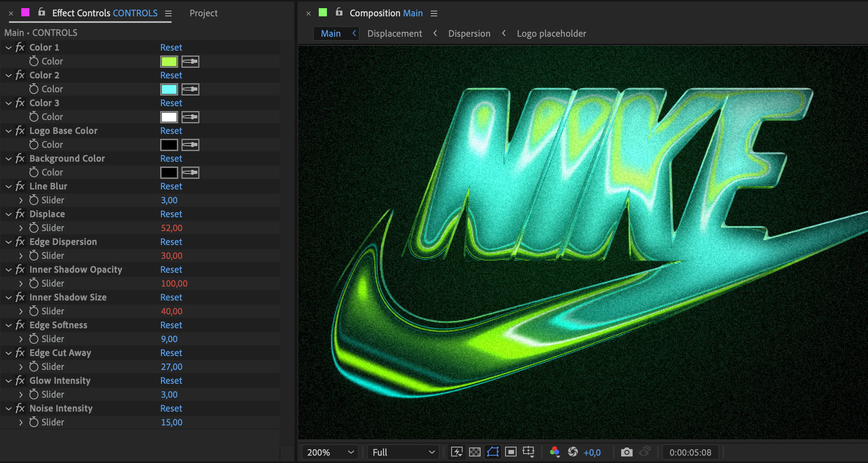Toggle Color 3 stopwatch keyframing
This screenshot has height=463, width=868.
(34, 117)
